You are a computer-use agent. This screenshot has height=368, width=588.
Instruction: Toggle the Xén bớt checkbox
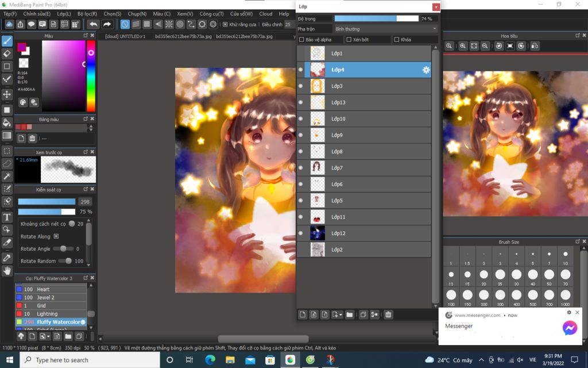349,40
